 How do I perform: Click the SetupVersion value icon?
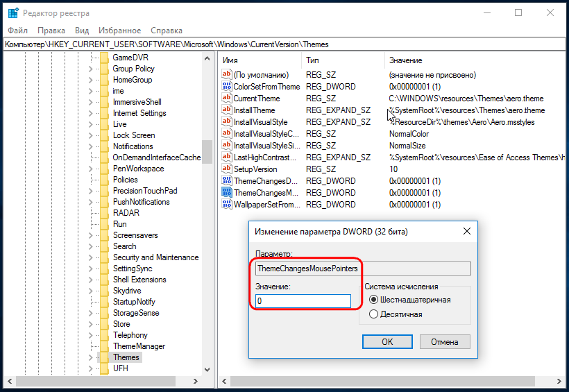227,169
